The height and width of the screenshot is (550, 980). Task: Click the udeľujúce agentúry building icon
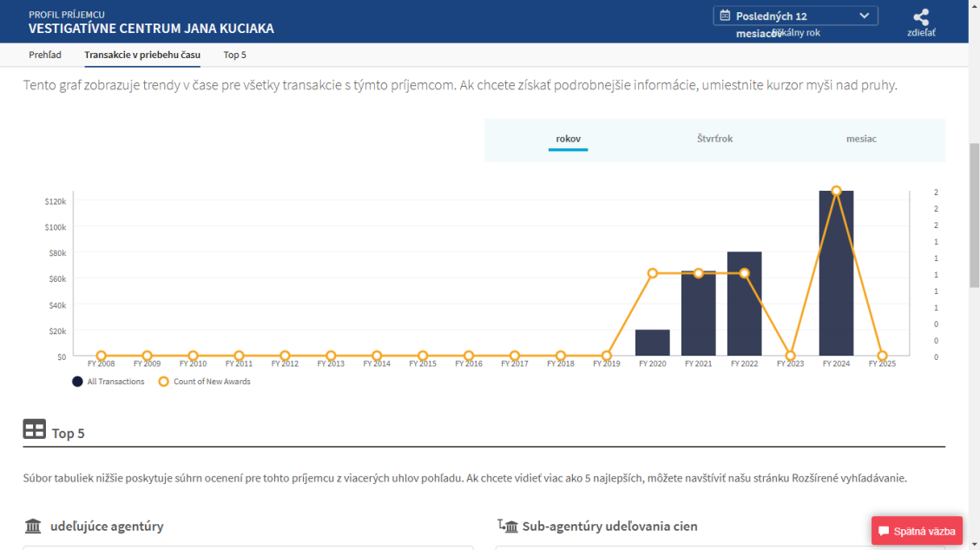33,526
